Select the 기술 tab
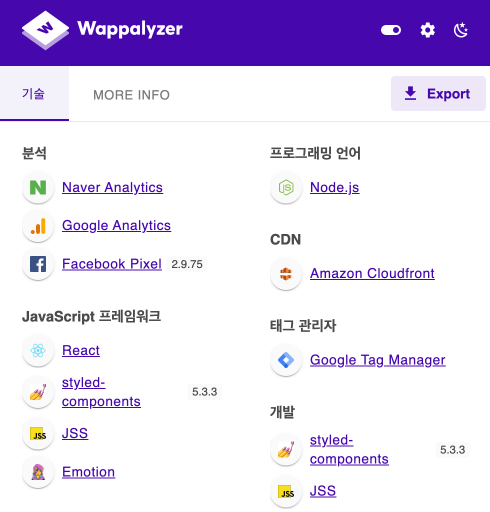The width and height of the screenshot is (490, 512). (34, 94)
